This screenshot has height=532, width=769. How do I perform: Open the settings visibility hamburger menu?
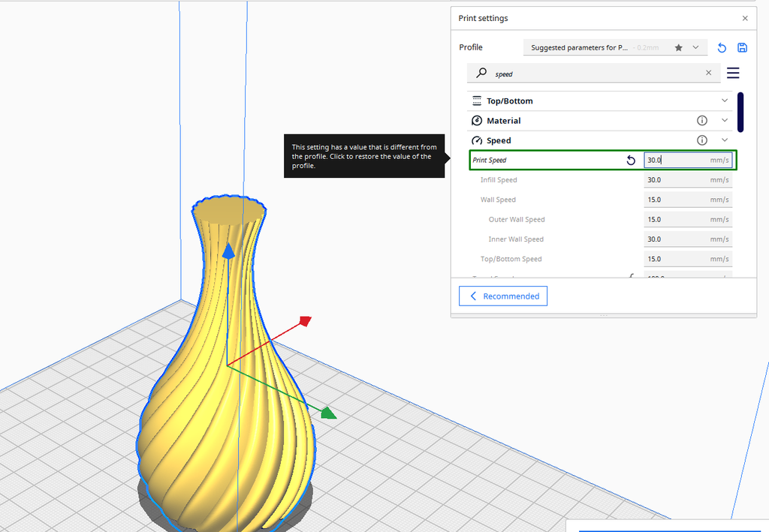click(733, 73)
